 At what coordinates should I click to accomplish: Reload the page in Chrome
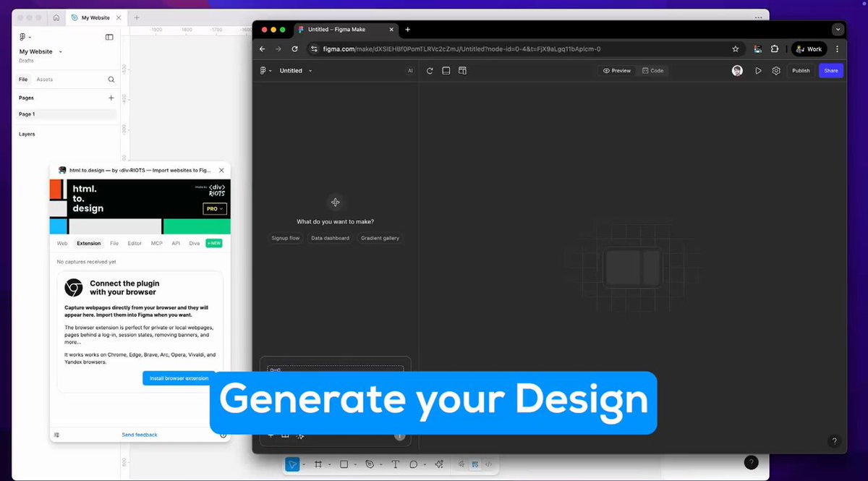(x=295, y=49)
